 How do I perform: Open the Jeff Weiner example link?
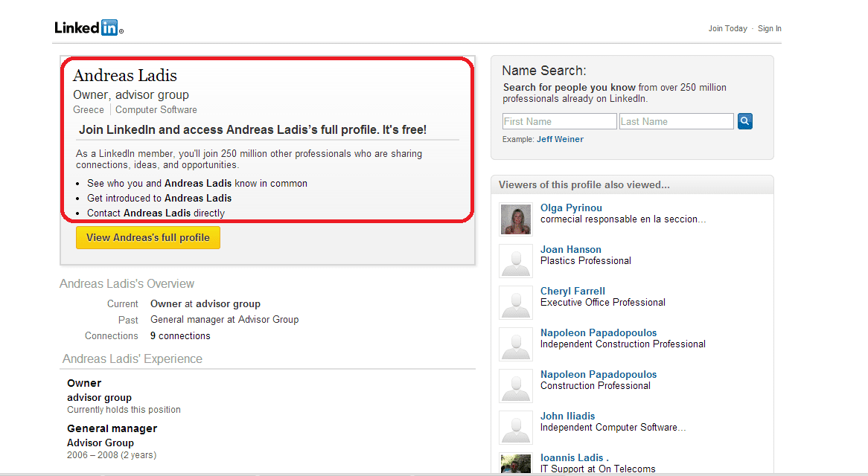click(560, 139)
